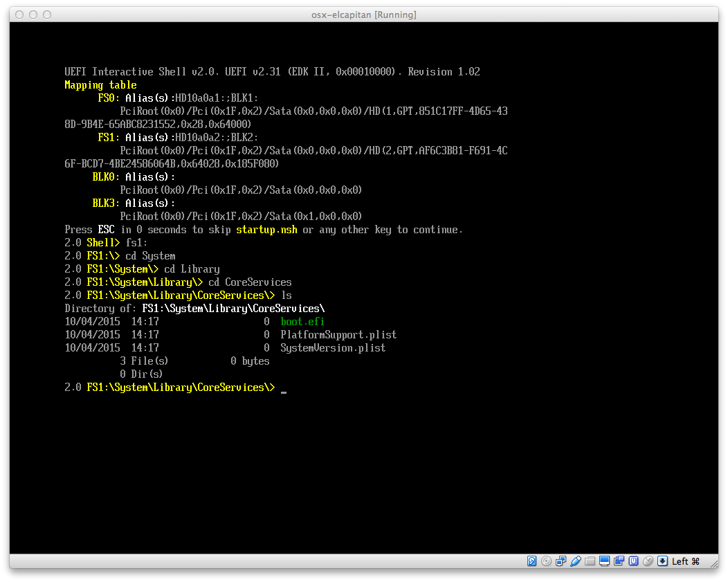The width and height of the screenshot is (728, 582).
Task: Open the USB devices status icon
Action: (576, 561)
